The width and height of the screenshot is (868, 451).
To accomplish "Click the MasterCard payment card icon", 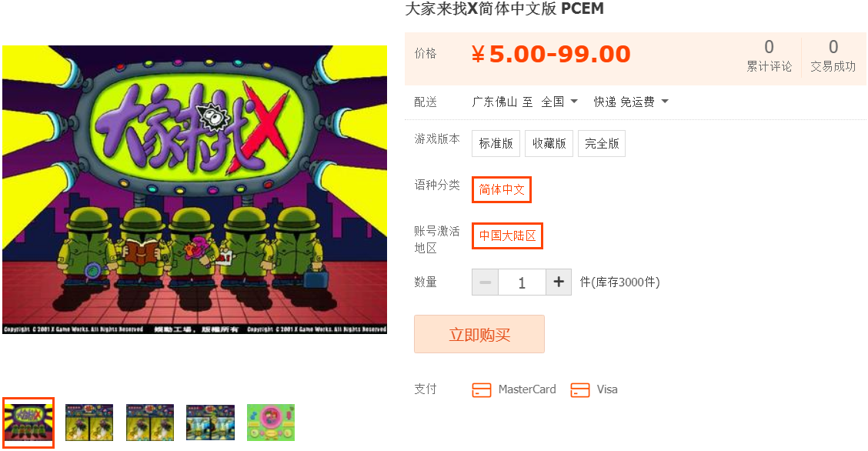I will (x=481, y=390).
